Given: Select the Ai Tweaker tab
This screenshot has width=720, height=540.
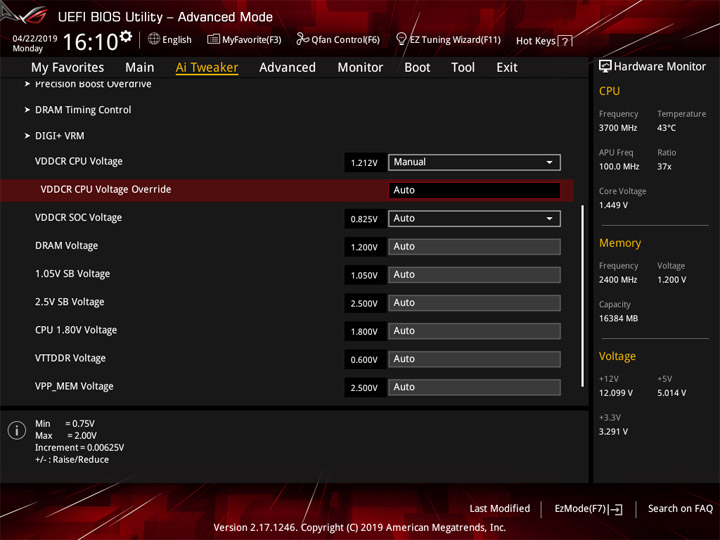Looking at the screenshot, I should 207,68.
